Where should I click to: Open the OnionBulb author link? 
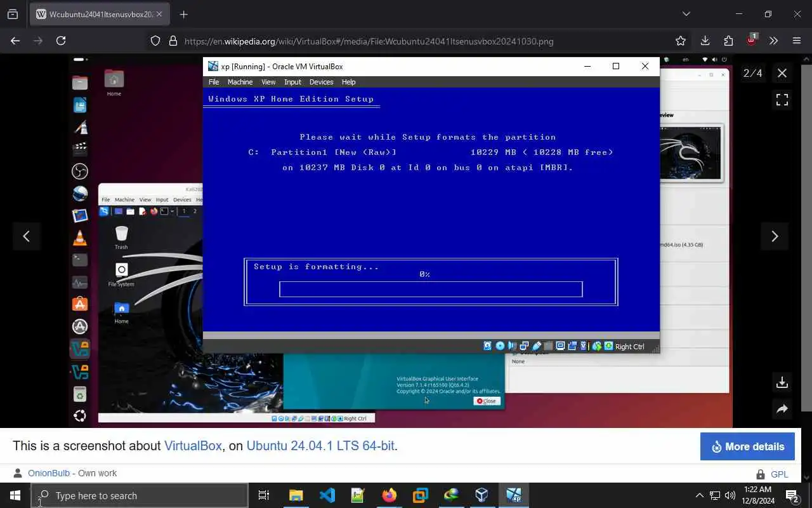[49, 473]
